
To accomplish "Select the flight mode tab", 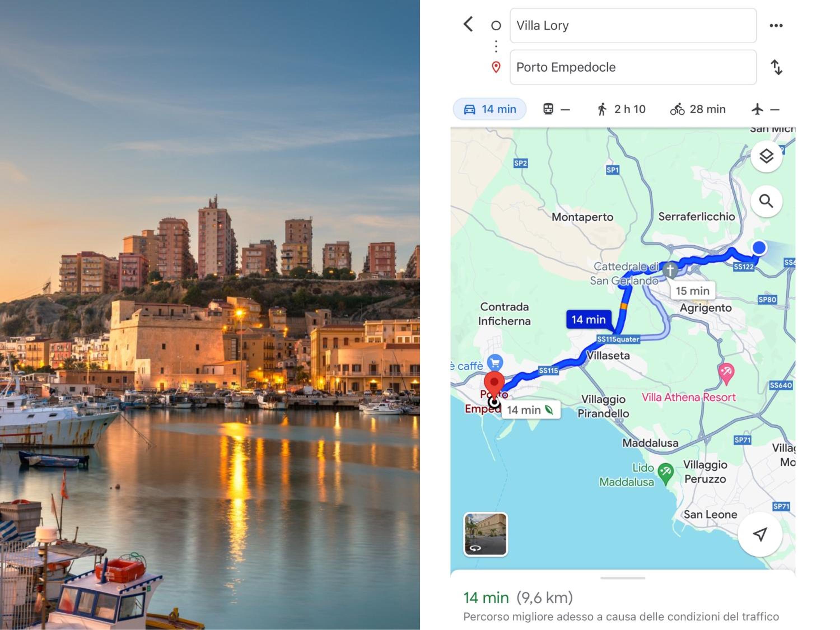I will [765, 109].
